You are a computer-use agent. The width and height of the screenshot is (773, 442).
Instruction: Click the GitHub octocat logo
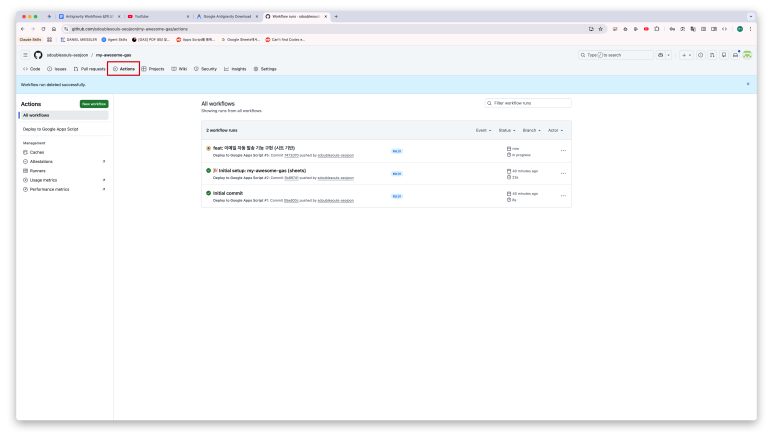click(38, 55)
